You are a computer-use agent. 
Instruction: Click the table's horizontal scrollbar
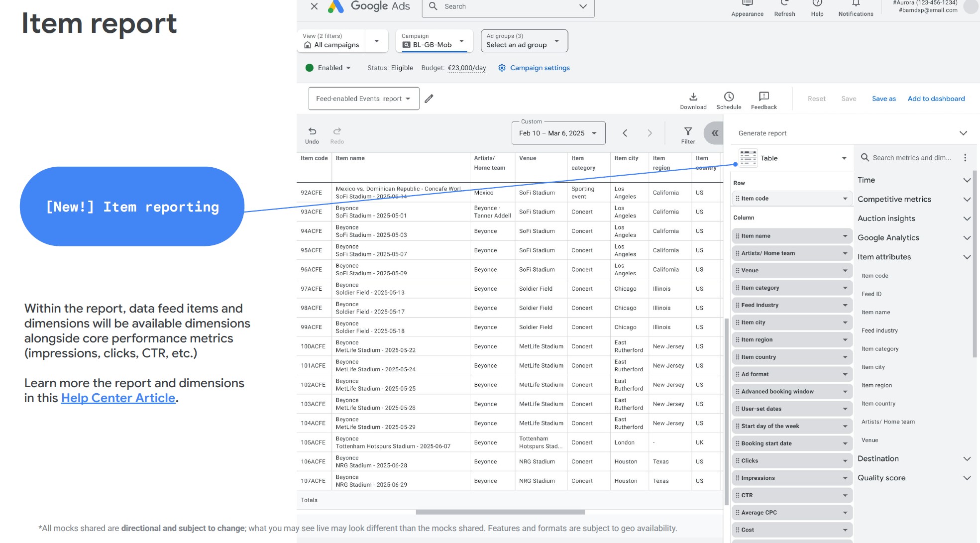[x=500, y=512]
